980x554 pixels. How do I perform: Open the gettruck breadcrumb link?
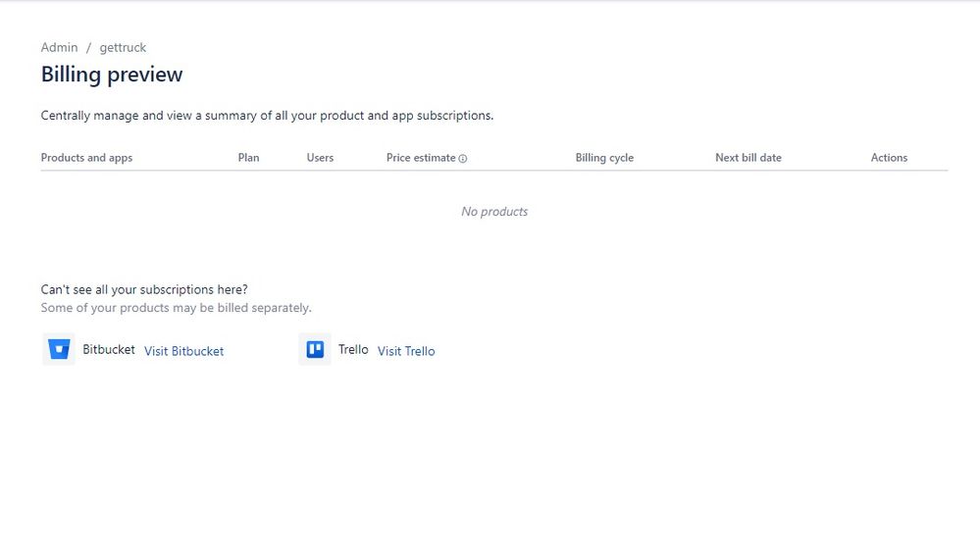[123, 47]
